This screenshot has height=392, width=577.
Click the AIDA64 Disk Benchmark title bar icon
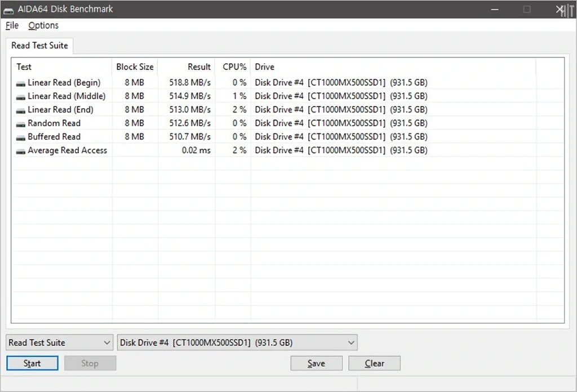coord(8,10)
